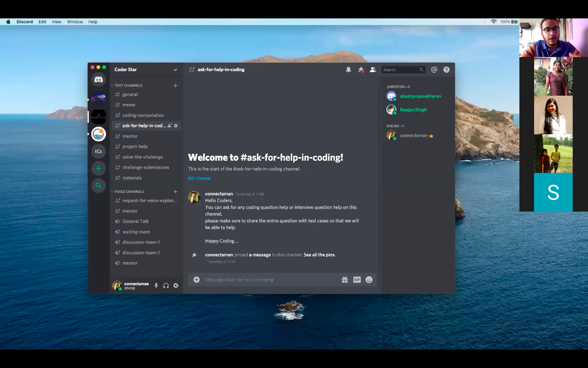Click See all the pins link
This screenshot has width=588, height=368.
320,255
